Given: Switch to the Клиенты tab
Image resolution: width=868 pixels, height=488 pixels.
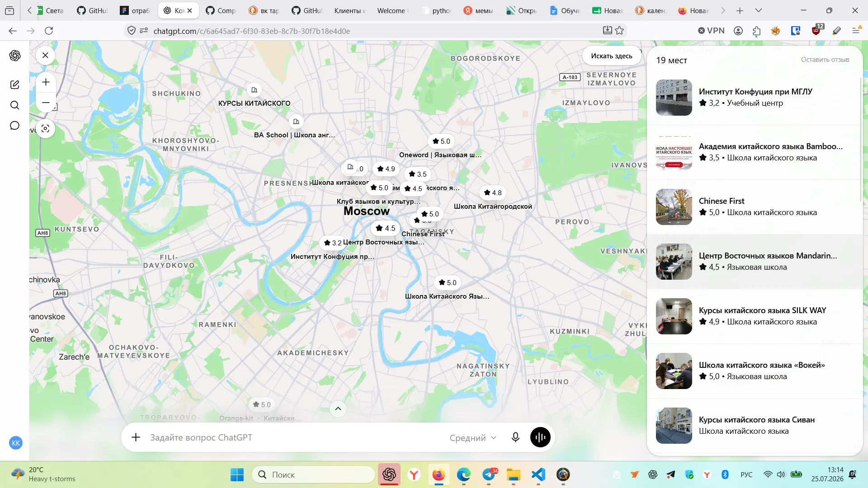Looking at the screenshot, I should point(349,10).
